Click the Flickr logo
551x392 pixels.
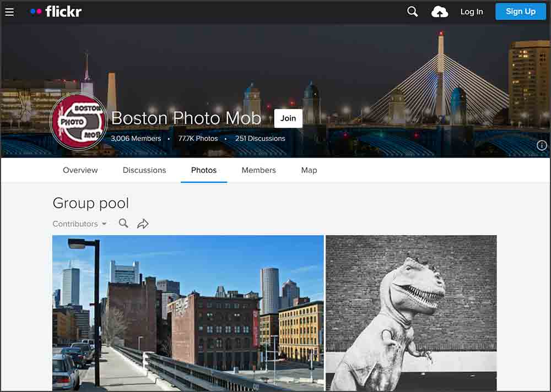tap(56, 12)
